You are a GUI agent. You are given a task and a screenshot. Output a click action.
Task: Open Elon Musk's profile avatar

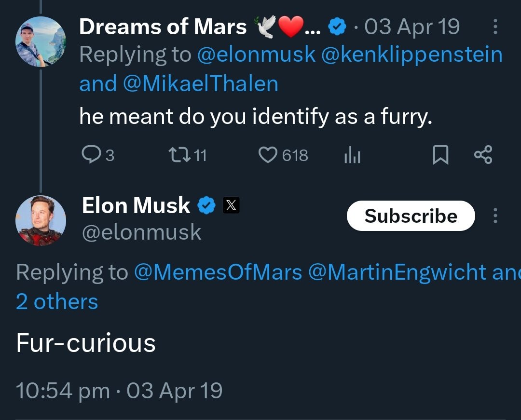[41, 220]
